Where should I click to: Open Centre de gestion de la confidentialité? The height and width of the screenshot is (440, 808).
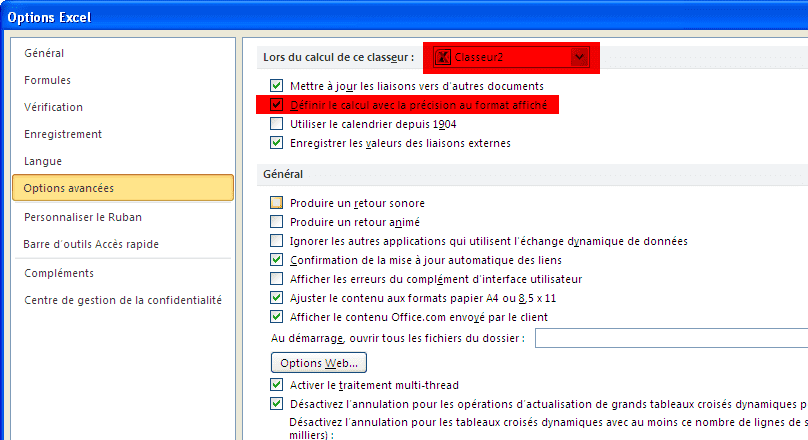123,300
